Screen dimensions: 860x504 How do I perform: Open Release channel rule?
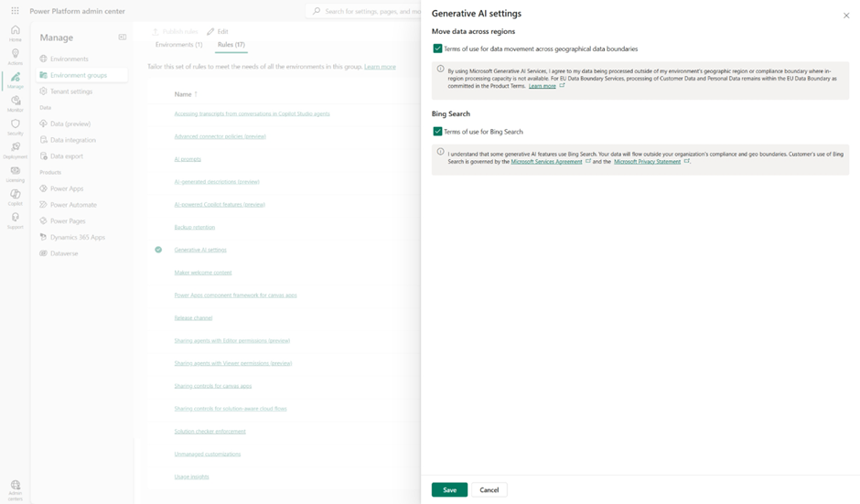193,318
